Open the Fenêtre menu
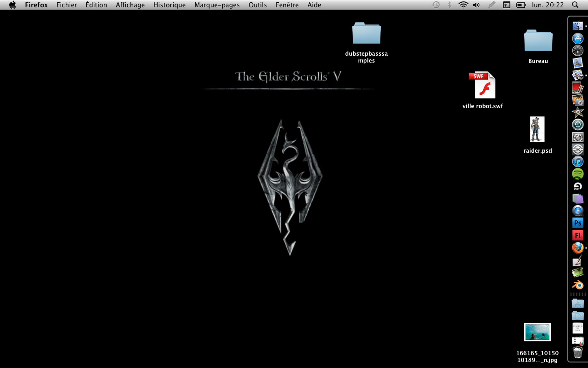The image size is (588, 368). tap(287, 5)
